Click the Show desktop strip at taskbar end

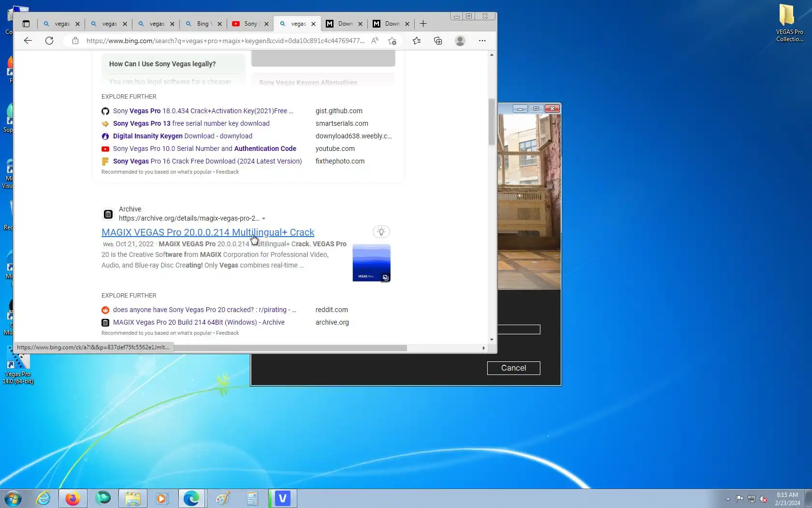(x=808, y=499)
